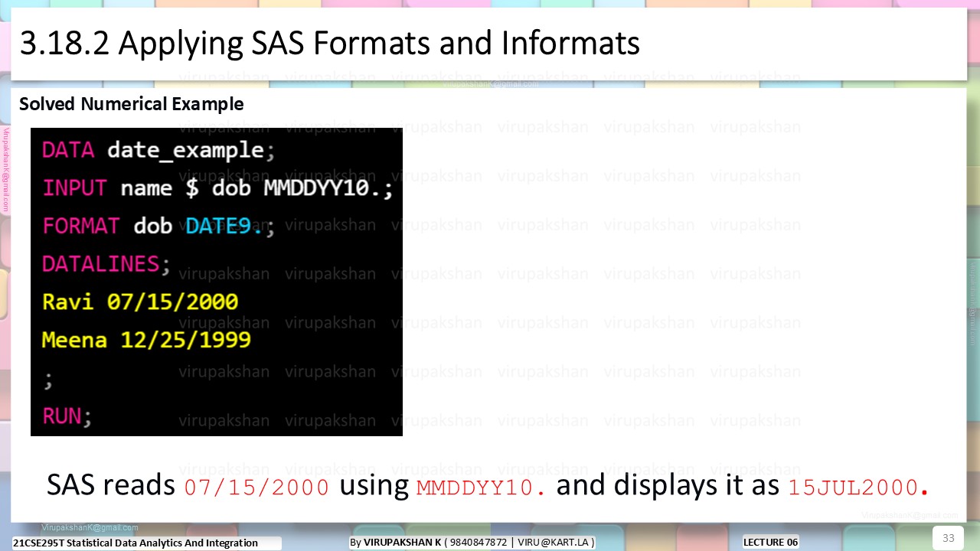The image size is (980, 551).
Task: Click the 'By VIRUPAKSHAN K' author footer text
Action: pyautogui.click(x=472, y=543)
